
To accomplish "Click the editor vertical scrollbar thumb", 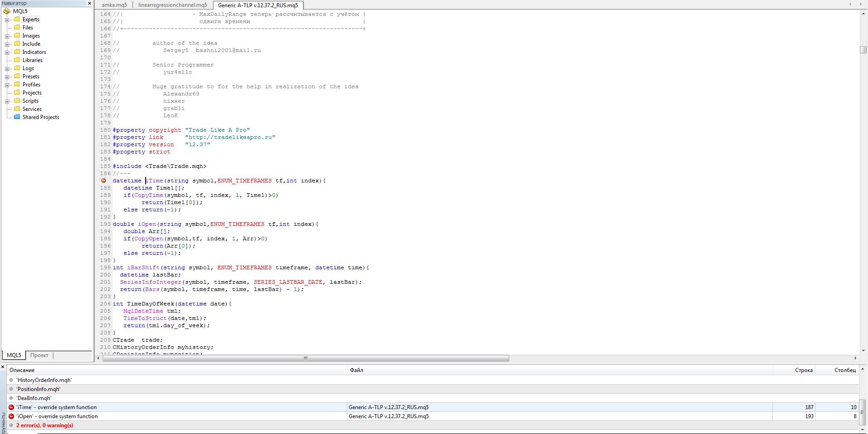I will click(x=863, y=50).
